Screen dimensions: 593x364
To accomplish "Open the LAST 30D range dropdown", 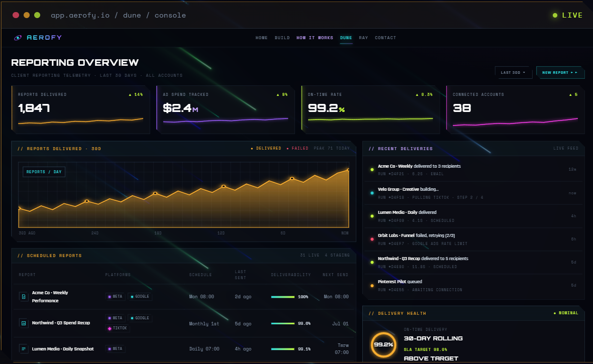I will coord(513,73).
